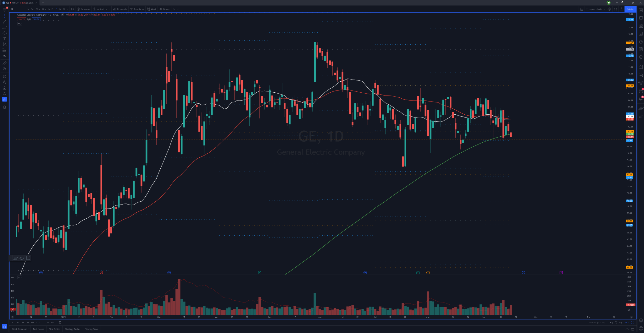This screenshot has width=644, height=333.
Task: Open the select layout grid icon
Action: (582, 9)
